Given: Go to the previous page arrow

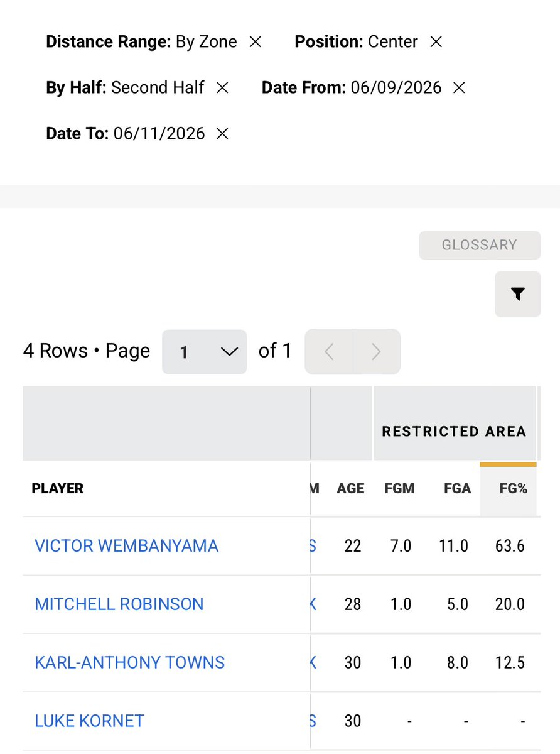Looking at the screenshot, I should pyautogui.click(x=329, y=352).
